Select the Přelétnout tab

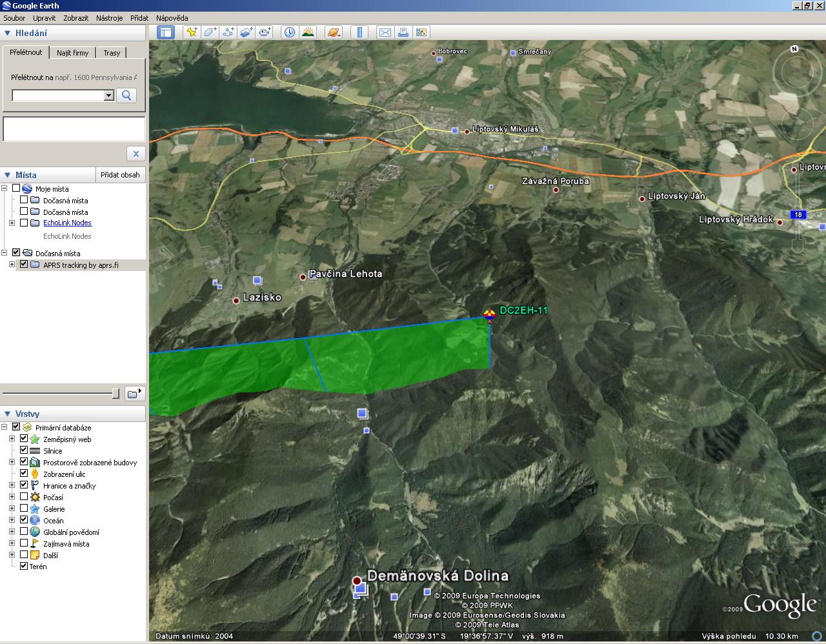click(x=26, y=52)
